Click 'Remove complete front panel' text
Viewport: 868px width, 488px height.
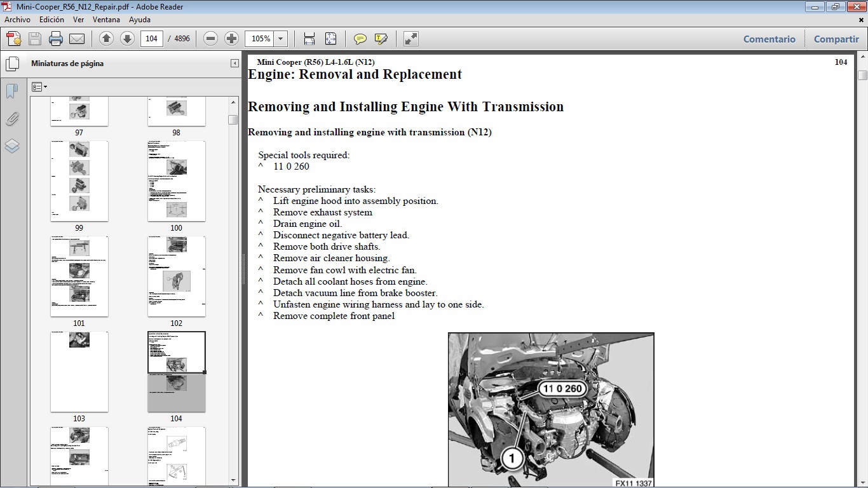[x=334, y=316]
